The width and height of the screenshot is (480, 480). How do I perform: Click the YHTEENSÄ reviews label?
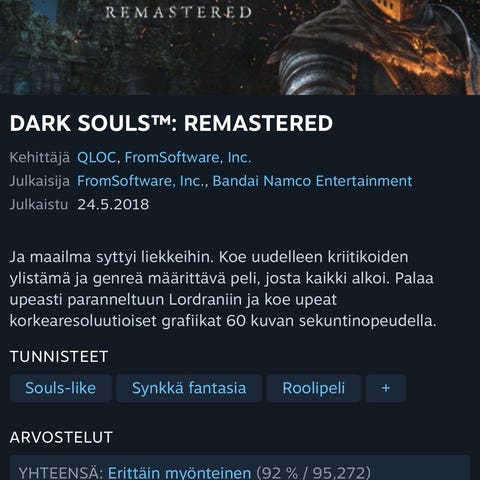coord(61,473)
